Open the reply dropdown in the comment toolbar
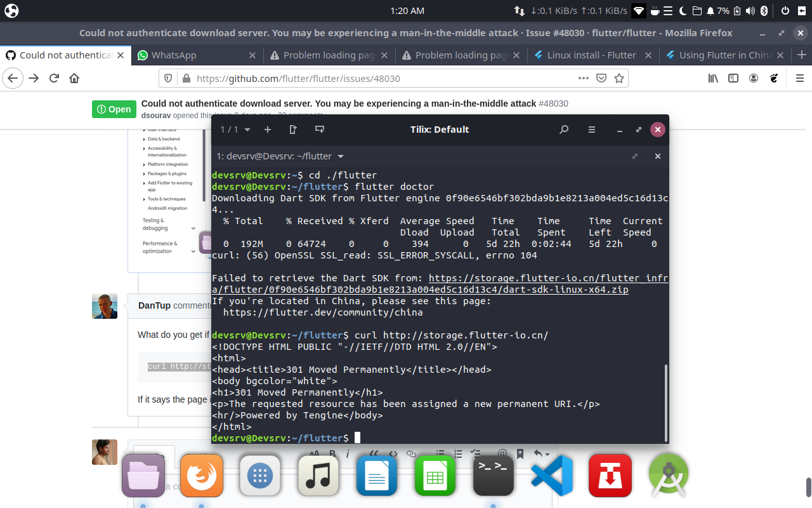 [541, 453]
